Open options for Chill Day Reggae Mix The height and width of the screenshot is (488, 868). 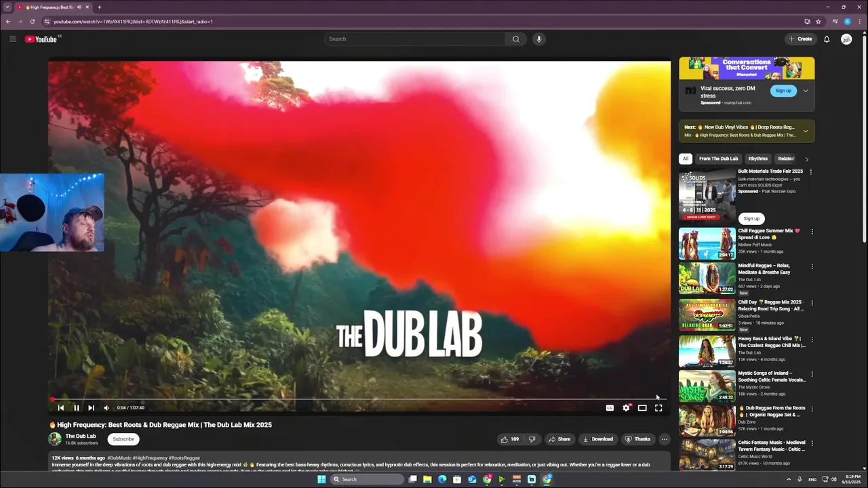(x=812, y=303)
